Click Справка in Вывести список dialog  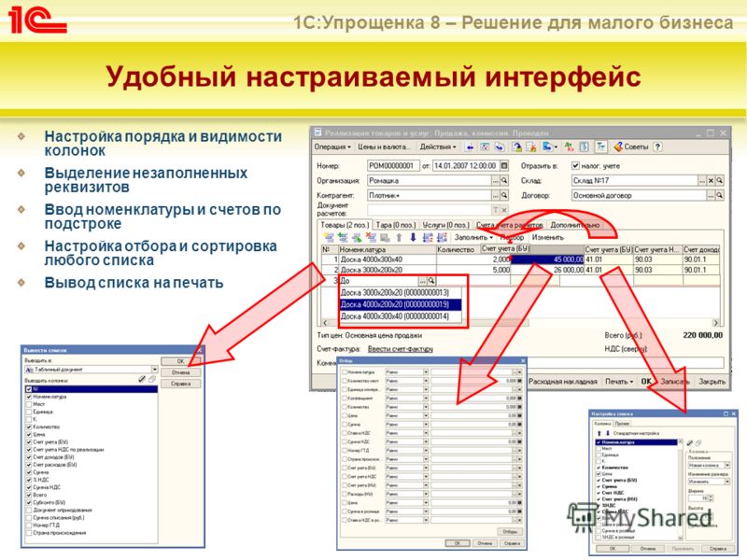point(180,384)
